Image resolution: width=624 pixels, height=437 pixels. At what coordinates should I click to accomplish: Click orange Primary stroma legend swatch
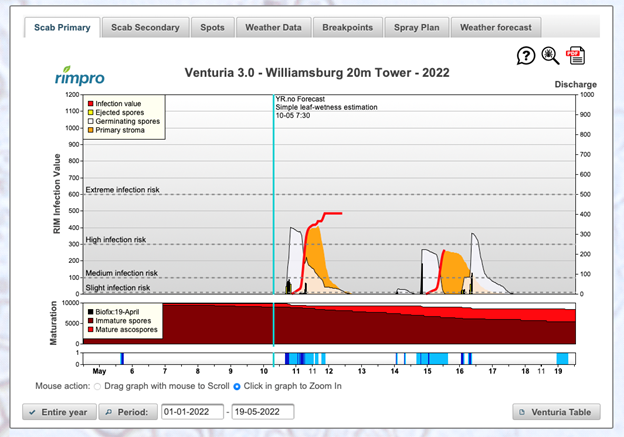click(91, 131)
